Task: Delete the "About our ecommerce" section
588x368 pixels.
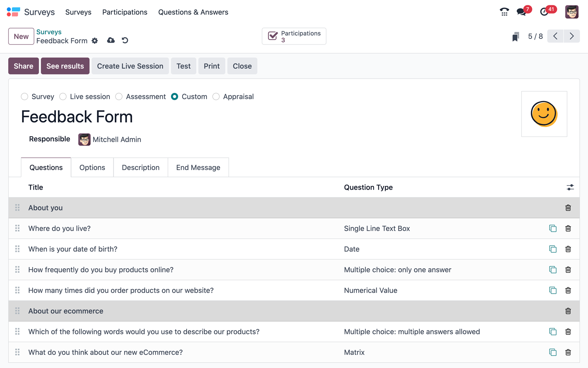Action: tap(568, 311)
